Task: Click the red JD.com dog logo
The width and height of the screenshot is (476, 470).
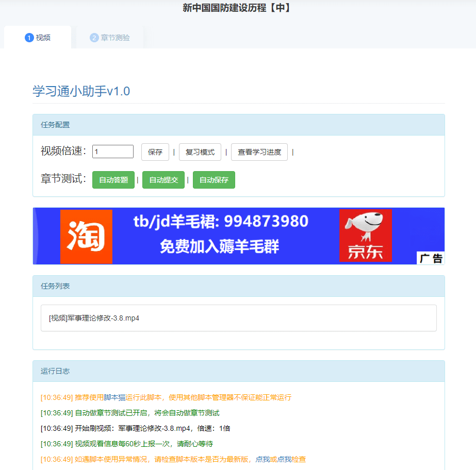Action: point(365,236)
